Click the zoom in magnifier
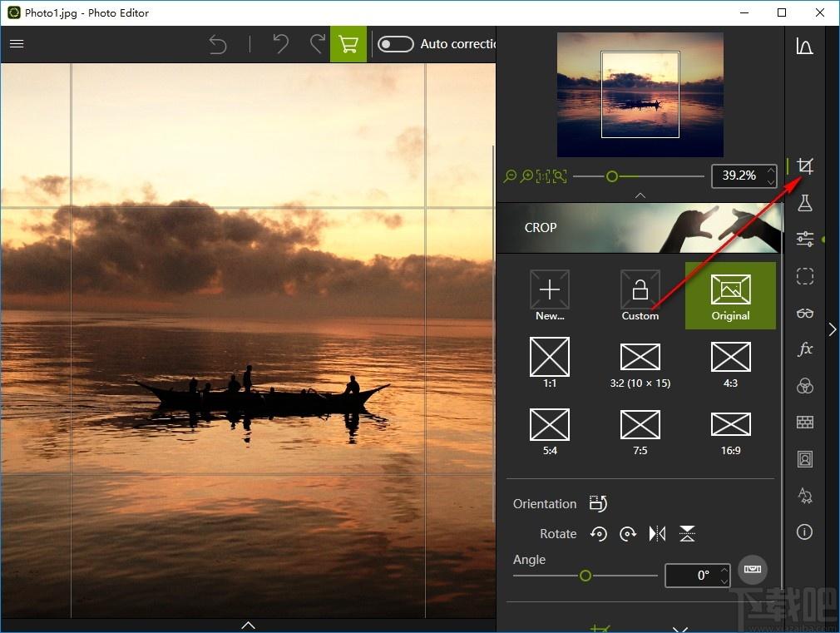 click(526, 176)
